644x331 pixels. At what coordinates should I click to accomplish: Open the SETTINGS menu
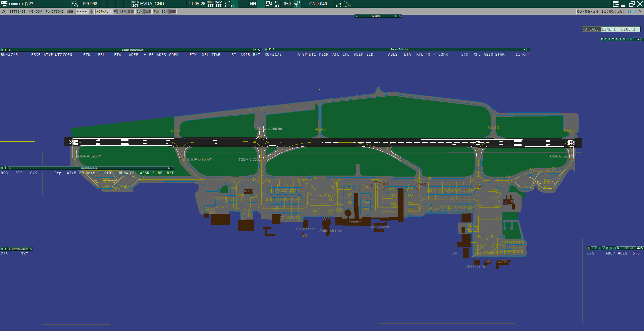[x=17, y=11]
